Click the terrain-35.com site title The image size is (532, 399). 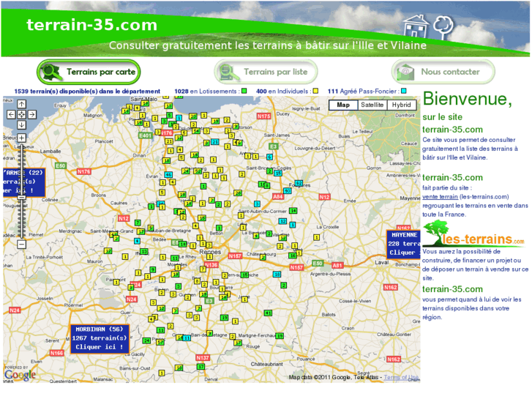tap(92, 25)
